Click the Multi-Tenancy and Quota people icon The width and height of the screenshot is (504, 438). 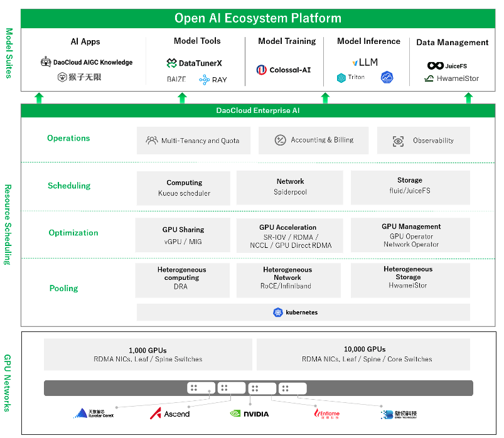pyautogui.click(x=152, y=141)
